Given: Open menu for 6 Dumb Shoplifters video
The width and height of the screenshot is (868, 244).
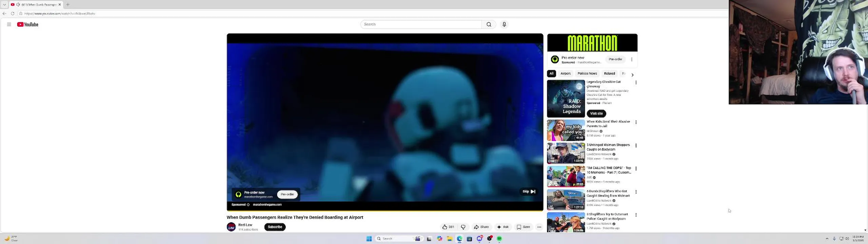Looking at the screenshot, I should coord(636,192).
